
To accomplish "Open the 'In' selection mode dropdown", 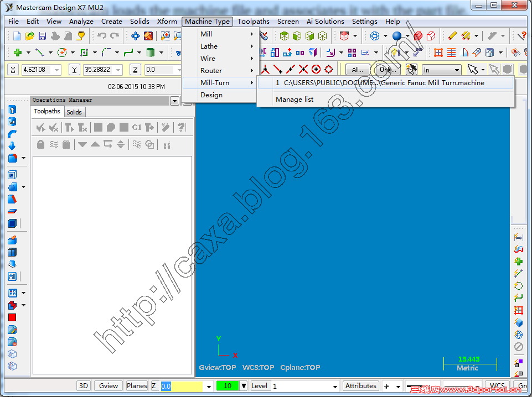I will coord(457,70).
